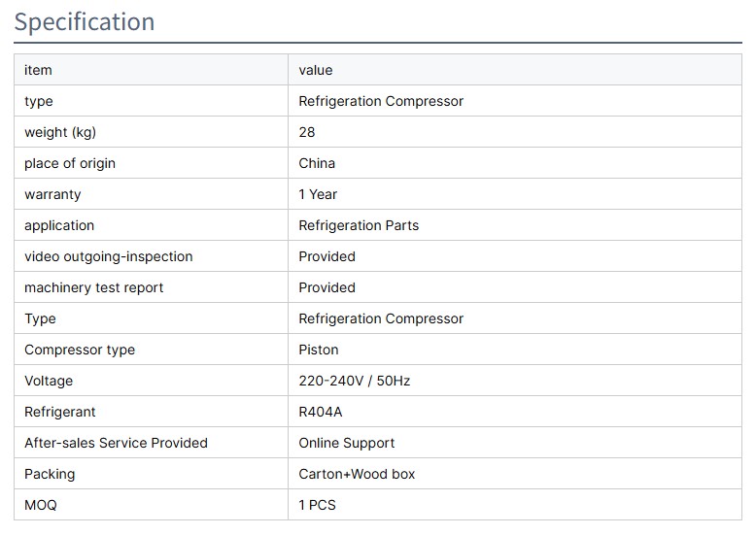This screenshot has height=535, width=756.
Task: Select the 'weight (kg)' label cell
Action: coord(60,132)
